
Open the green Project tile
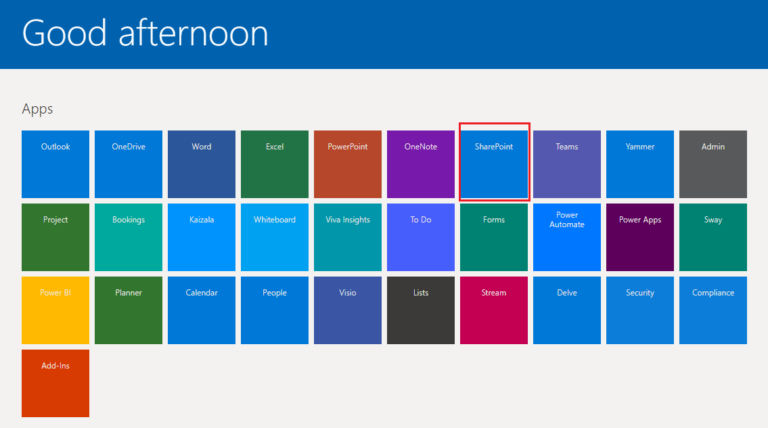click(55, 237)
